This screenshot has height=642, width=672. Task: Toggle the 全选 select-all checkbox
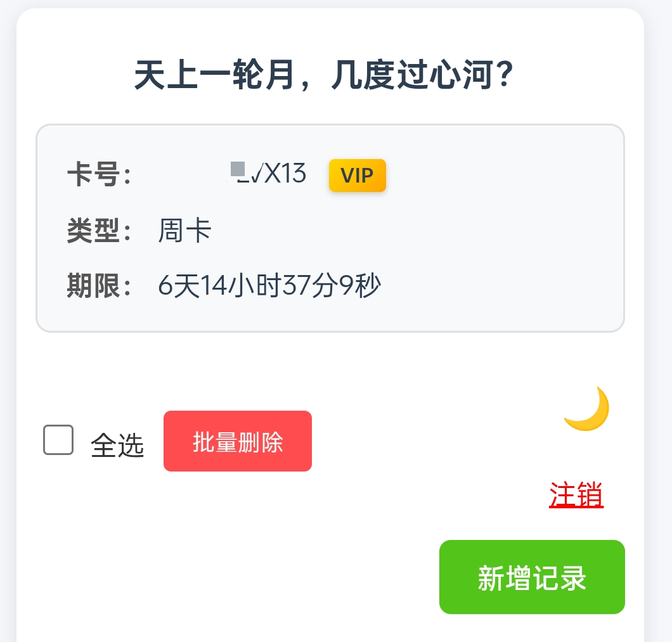point(58,440)
